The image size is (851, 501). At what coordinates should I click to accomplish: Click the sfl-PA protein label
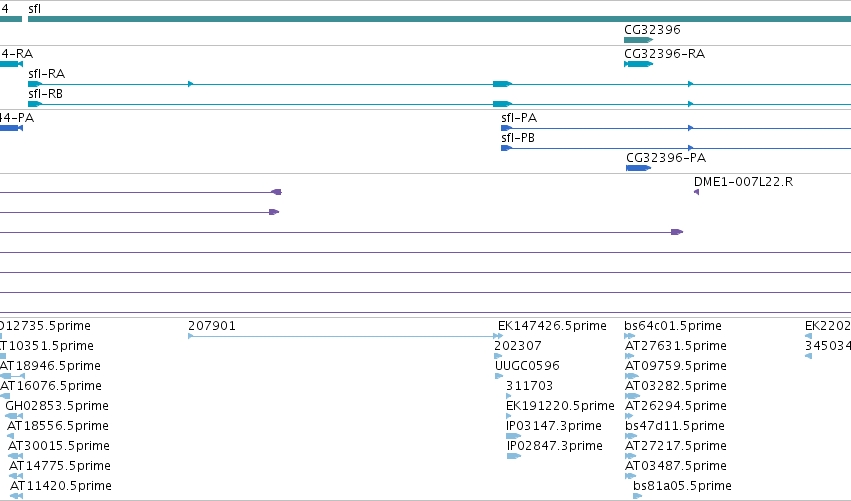[519, 118]
